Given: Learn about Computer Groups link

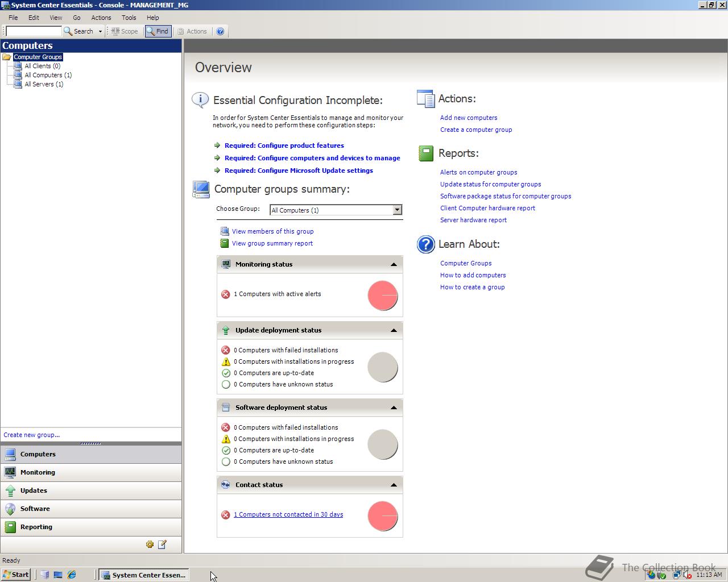Looking at the screenshot, I should [x=466, y=263].
